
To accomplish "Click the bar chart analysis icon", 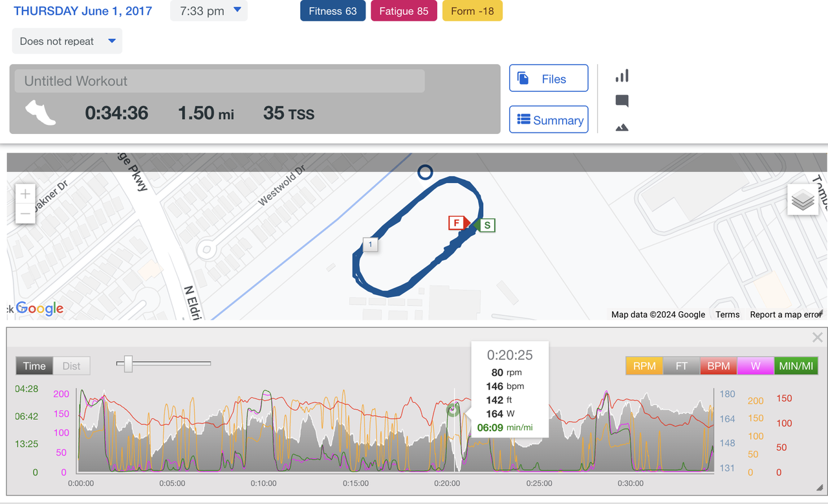I will pos(622,76).
